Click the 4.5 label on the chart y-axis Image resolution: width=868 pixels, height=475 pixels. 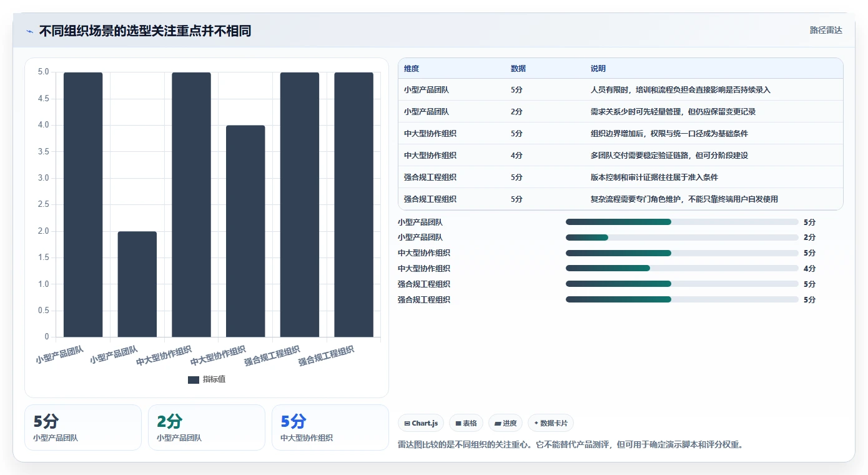(x=43, y=99)
